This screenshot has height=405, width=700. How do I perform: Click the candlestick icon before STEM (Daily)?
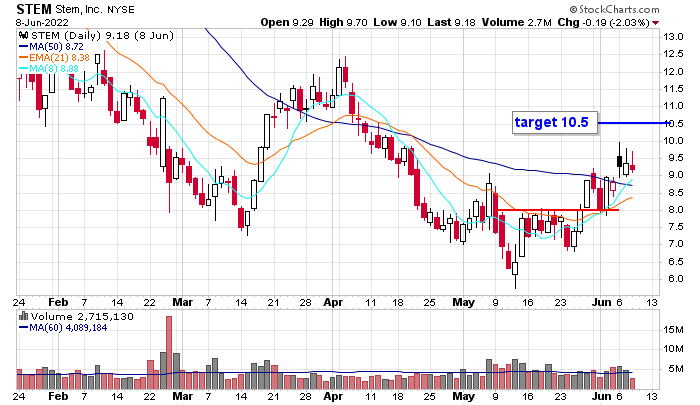[24, 35]
